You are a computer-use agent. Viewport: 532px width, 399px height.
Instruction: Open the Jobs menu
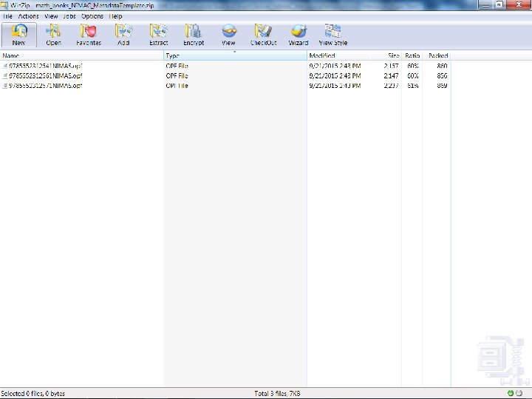(69, 16)
